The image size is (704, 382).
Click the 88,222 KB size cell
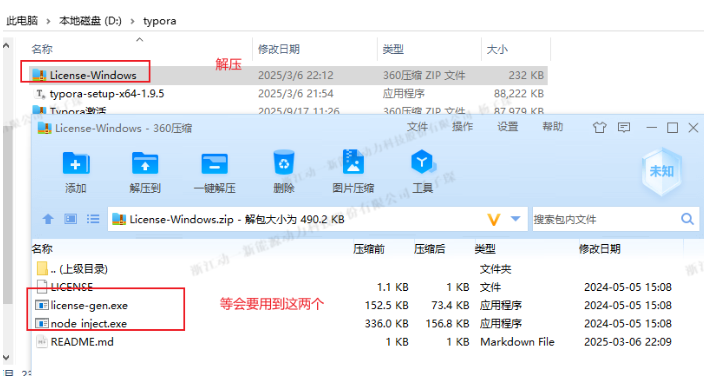pos(519,93)
